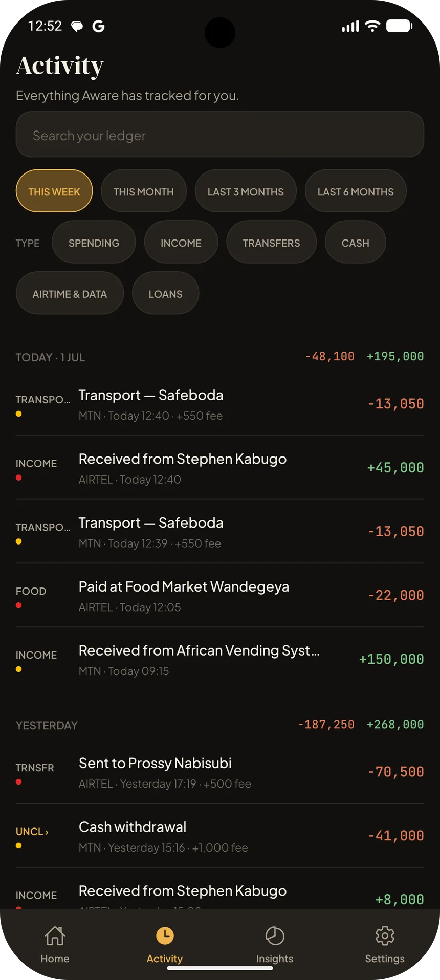Open Insights via the pie chart icon
The image size is (440, 980).
pos(275,935)
